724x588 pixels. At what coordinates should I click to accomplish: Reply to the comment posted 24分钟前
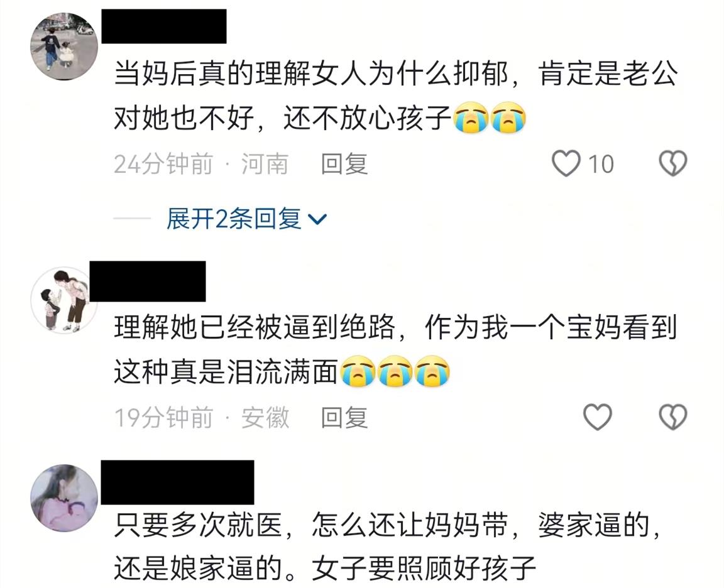344,164
